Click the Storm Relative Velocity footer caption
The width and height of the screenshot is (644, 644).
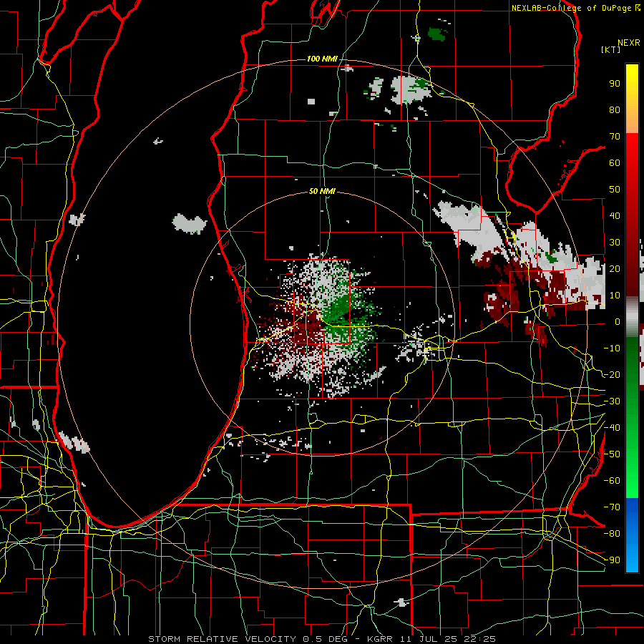(321, 639)
